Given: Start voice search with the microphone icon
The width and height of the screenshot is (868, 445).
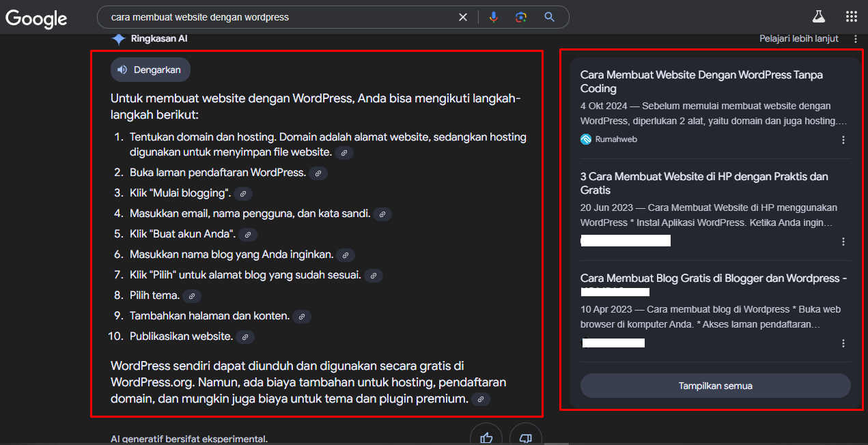Looking at the screenshot, I should coord(493,17).
